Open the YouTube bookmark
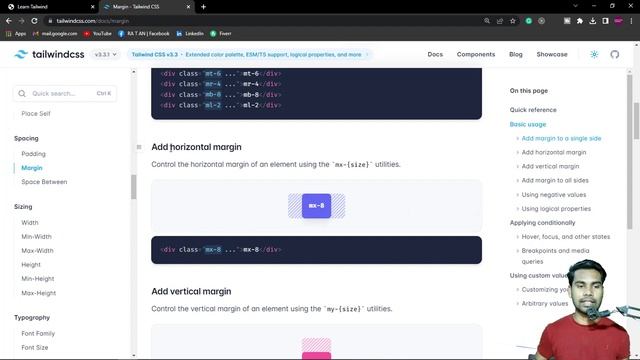 (x=98, y=33)
